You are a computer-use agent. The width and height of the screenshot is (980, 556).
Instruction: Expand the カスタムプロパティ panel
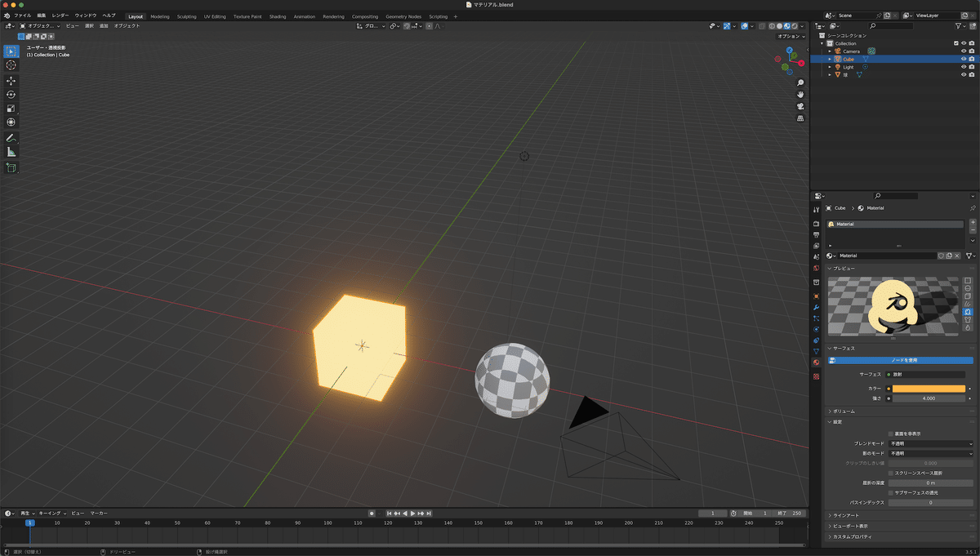coord(901,536)
